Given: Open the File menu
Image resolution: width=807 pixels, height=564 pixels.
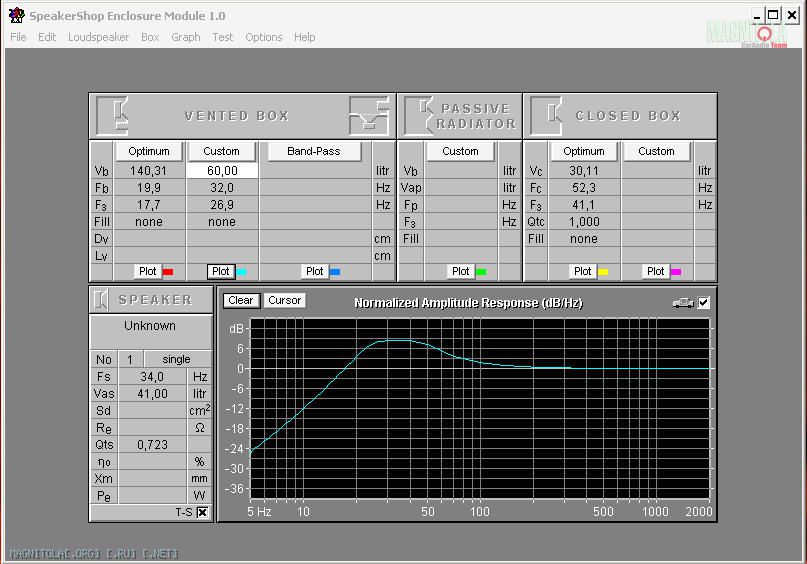Looking at the screenshot, I should [18, 37].
